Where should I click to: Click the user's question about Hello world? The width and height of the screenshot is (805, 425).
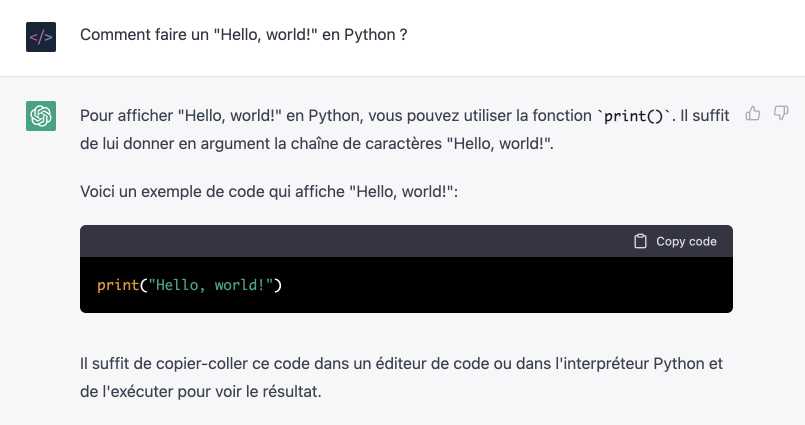point(244,35)
